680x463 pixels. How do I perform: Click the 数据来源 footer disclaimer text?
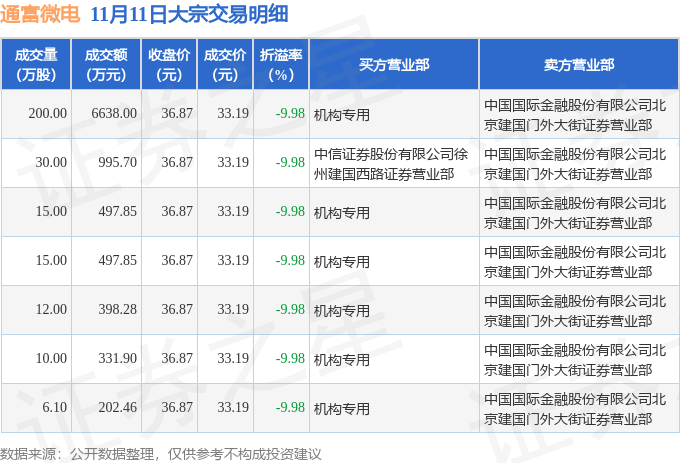coord(161,454)
